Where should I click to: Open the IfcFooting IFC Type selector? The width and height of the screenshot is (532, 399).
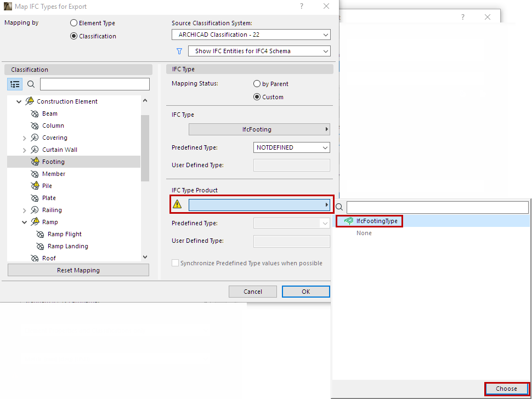259,129
